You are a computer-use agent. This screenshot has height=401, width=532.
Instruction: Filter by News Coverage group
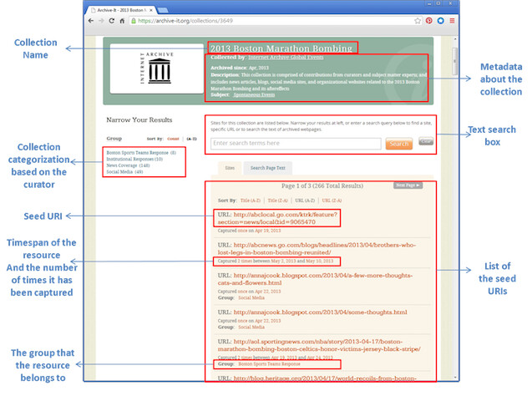tap(128, 165)
